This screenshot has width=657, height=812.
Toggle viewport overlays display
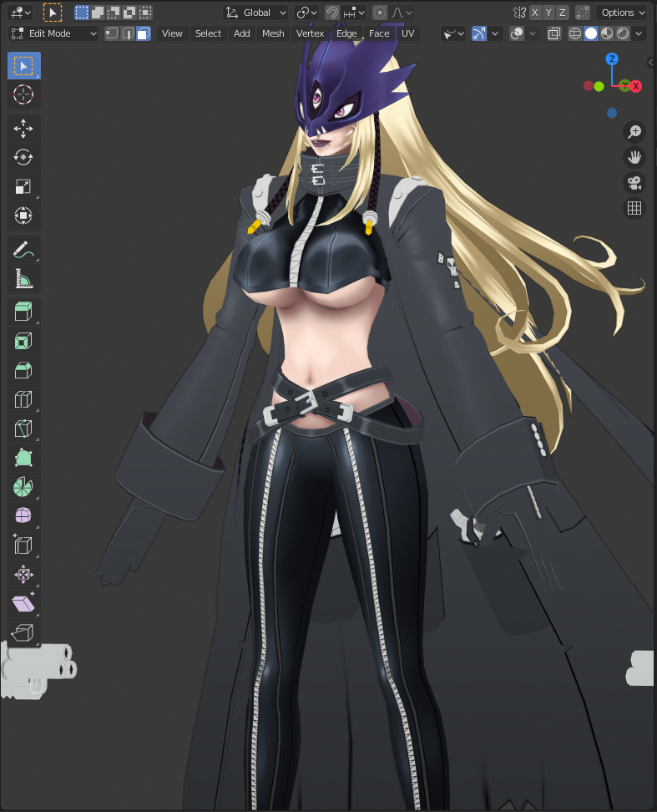click(517, 33)
